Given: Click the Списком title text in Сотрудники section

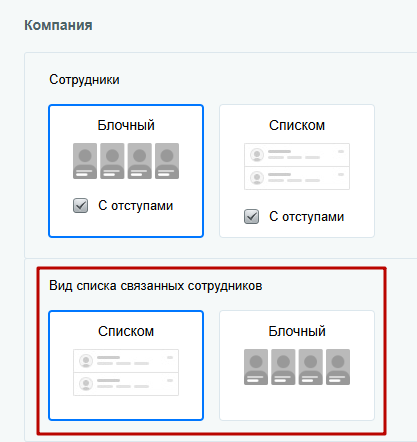Looking at the screenshot, I should 297,125.
